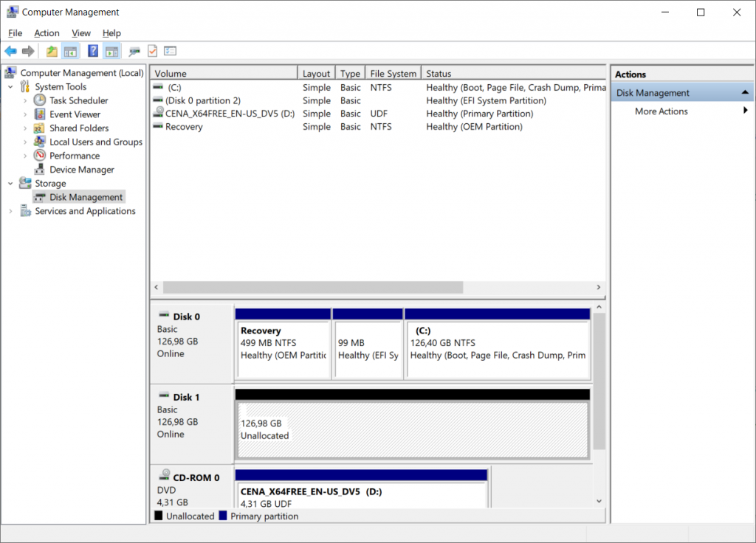Click the document with checkmark toolbar icon
Viewport: 756px width, 543px height.
click(152, 51)
